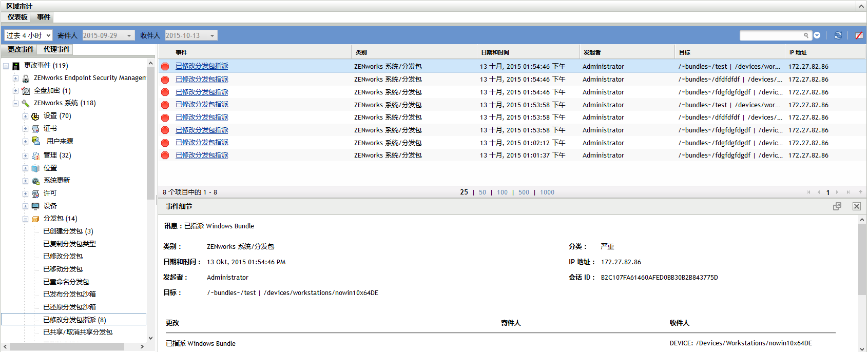Viewport: 868px width, 352px height.
Task: Click the 全盘加密 disk icon
Action: 26,91
